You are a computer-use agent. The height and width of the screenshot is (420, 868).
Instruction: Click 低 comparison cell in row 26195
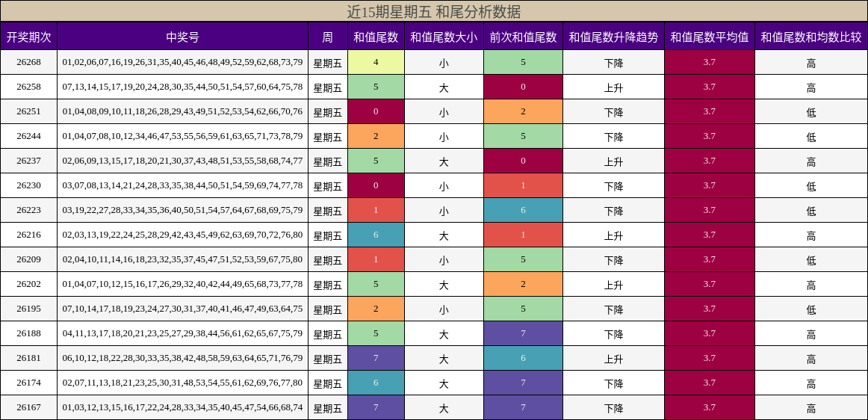click(811, 309)
